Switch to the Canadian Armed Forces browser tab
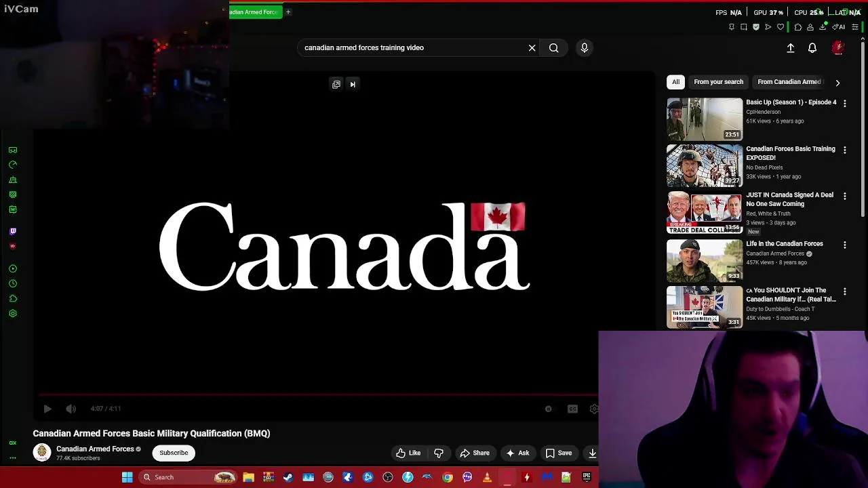 [x=255, y=12]
